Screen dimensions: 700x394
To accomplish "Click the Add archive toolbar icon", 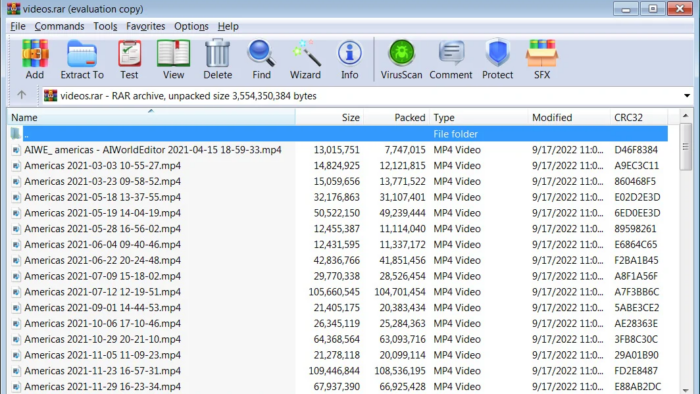I will pos(35,59).
